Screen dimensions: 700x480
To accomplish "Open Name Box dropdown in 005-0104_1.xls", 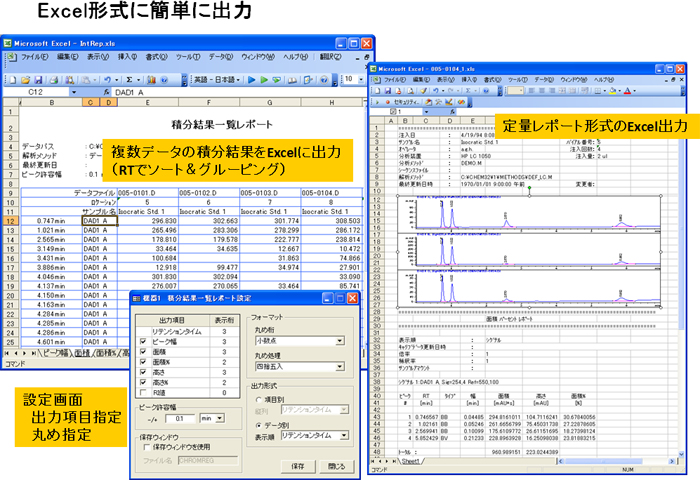I will click(426, 112).
